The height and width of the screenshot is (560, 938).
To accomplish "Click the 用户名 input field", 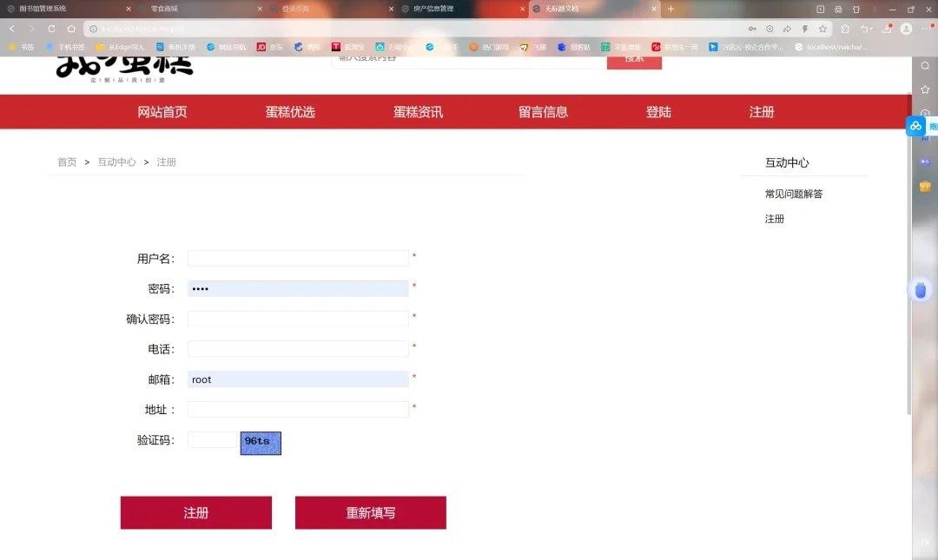I will click(298, 258).
